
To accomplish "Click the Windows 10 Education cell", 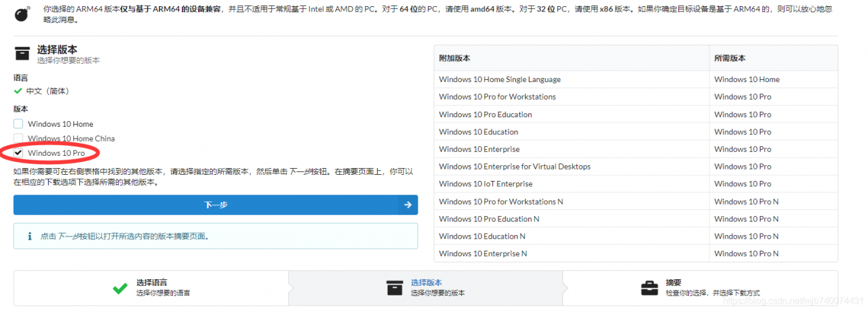I will point(572,132).
